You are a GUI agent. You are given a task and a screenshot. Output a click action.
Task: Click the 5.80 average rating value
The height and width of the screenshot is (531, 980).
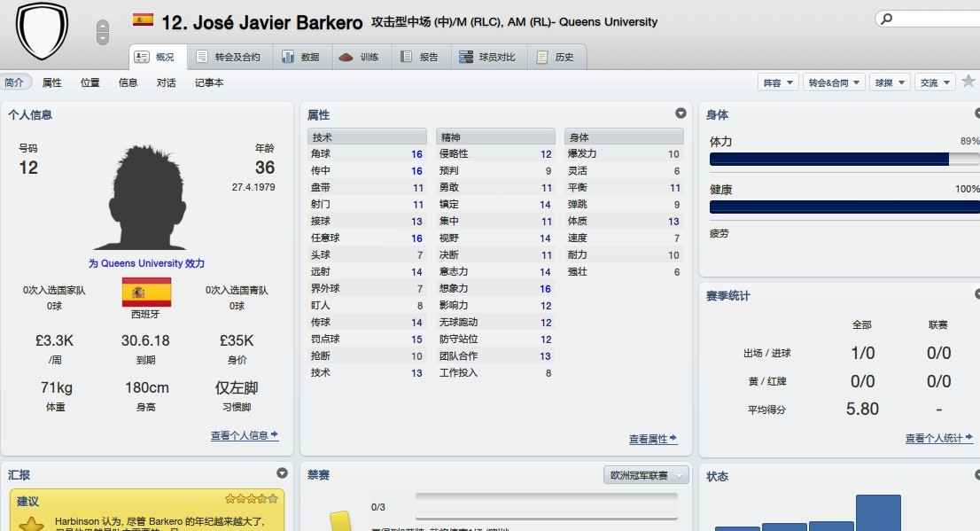(x=862, y=409)
